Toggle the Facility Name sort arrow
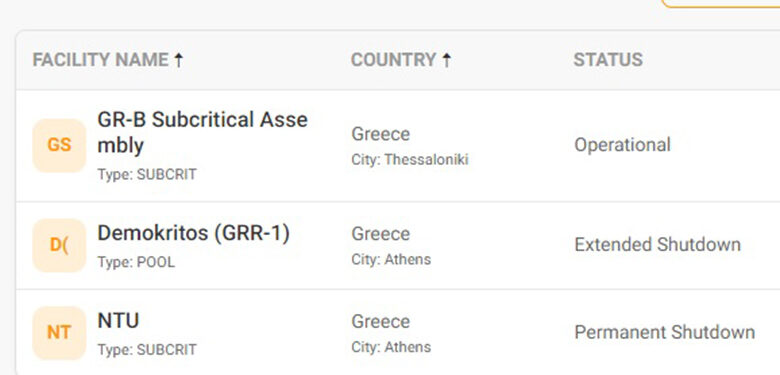Viewport: 780px width, 375px height. (x=179, y=60)
